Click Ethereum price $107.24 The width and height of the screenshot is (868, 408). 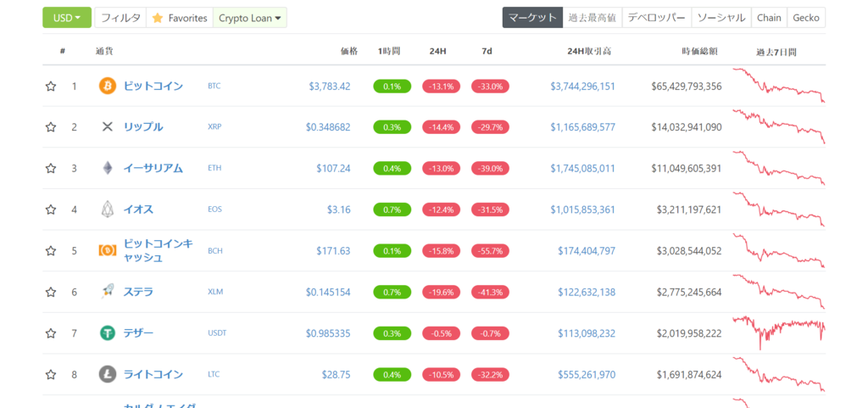pyautogui.click(x=333, y=168)
